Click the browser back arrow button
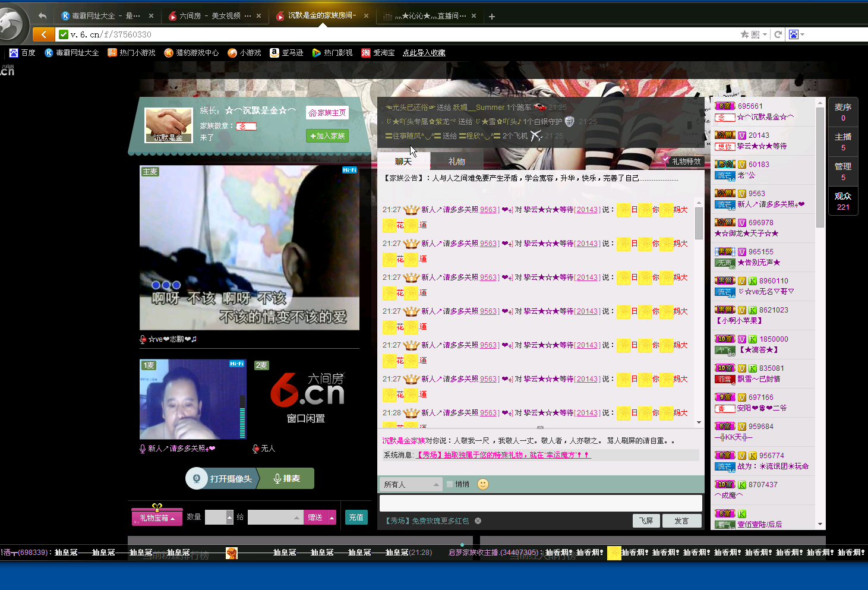Image resolution: width=868 pixels, height=590 pixels. tap(44, 34)
